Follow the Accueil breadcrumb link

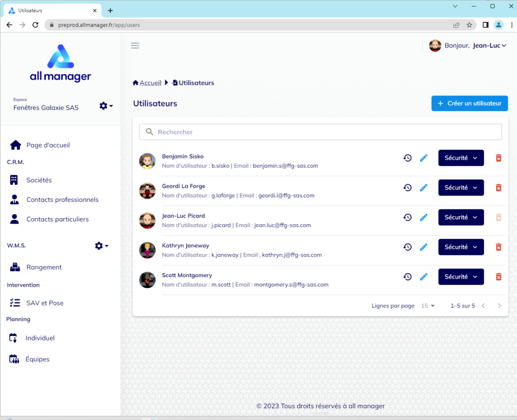point(150,83)
